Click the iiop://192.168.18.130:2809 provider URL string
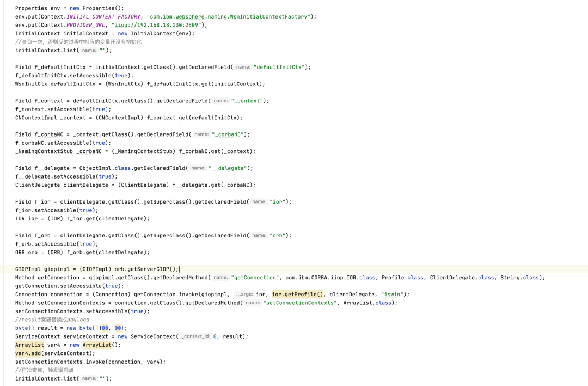Image resolution: width=588 pixels, height=386 pixels. point(157,25)
